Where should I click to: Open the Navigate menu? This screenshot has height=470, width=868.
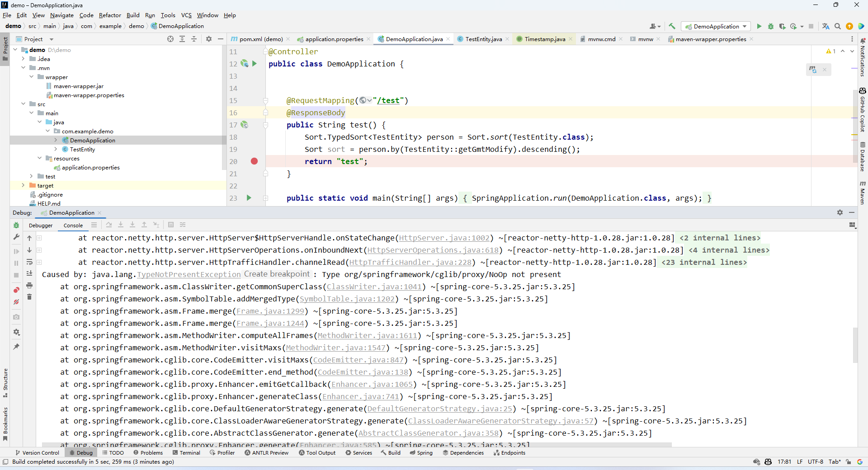coord(61,15)
